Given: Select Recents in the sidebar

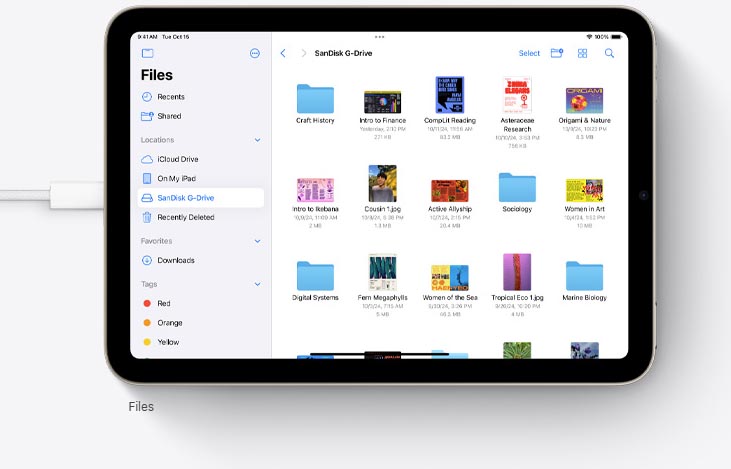Looking at the screenshot, I should [170, 97].
